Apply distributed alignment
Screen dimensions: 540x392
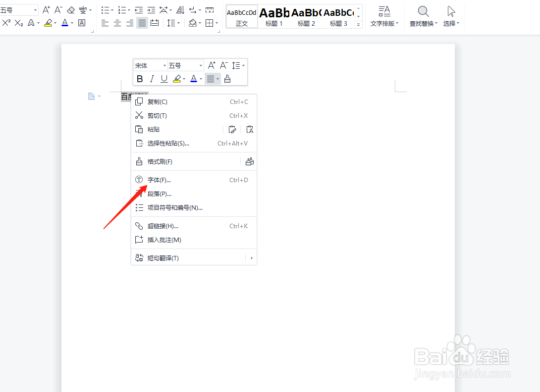click(x=155, y=23)
